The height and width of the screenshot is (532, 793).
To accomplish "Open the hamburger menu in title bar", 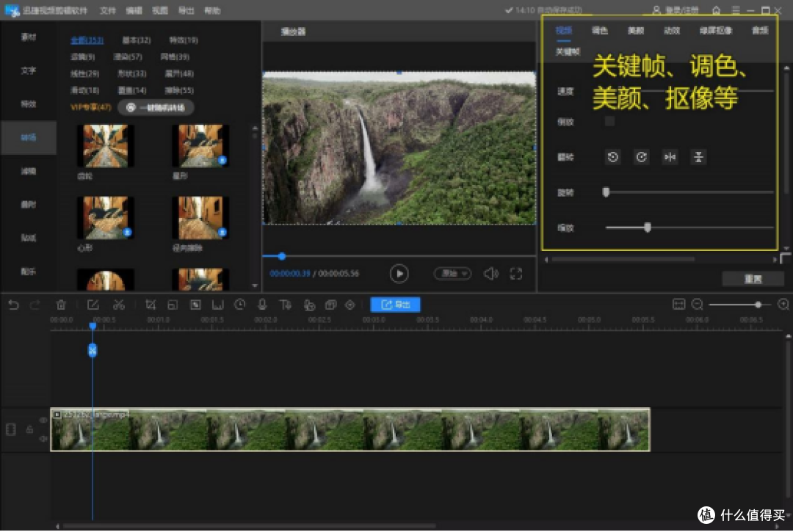I will 736,10.
